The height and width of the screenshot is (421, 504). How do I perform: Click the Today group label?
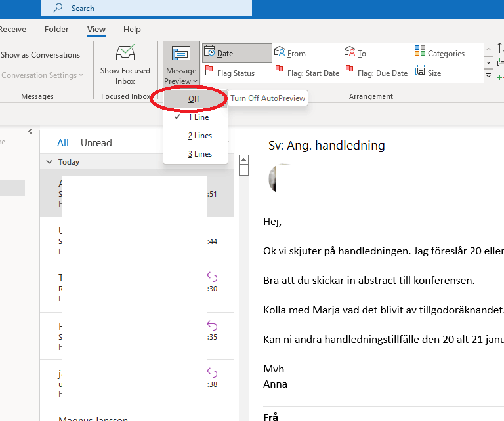point(69,162)
